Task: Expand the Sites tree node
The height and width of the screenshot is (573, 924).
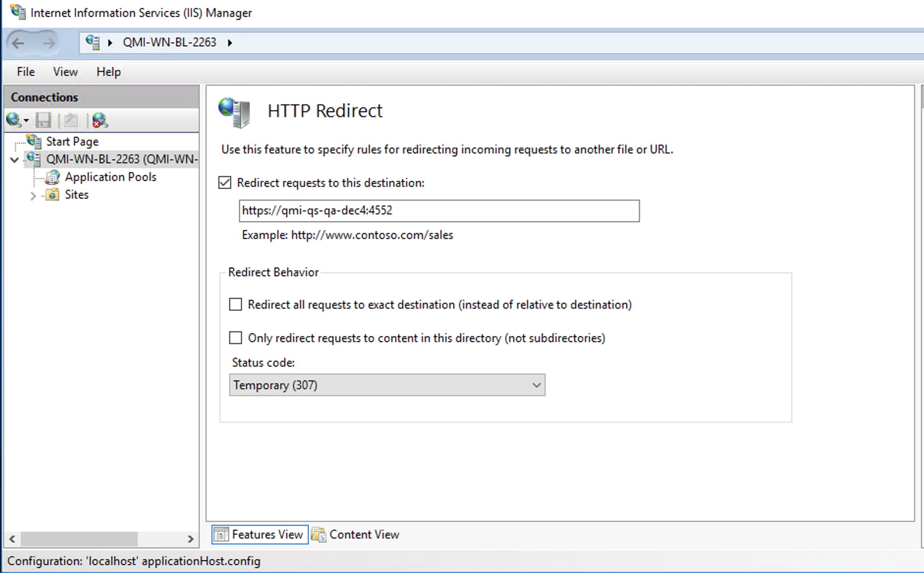Action: 32,196
